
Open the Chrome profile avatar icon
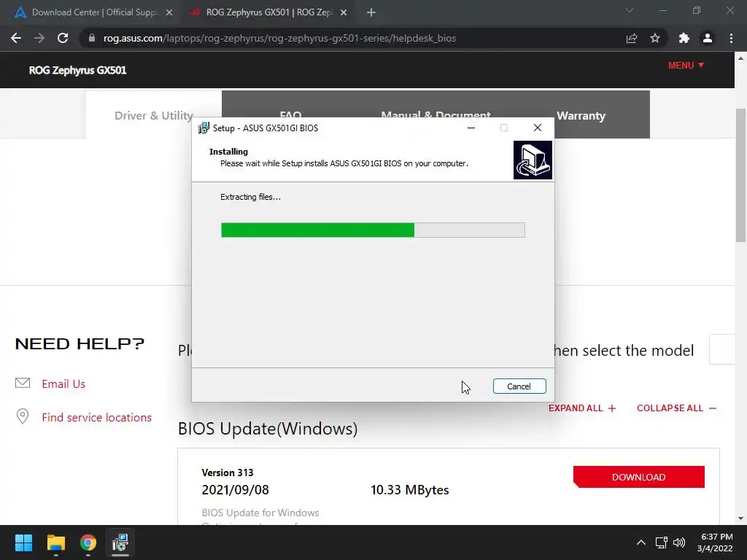point(708,38)
